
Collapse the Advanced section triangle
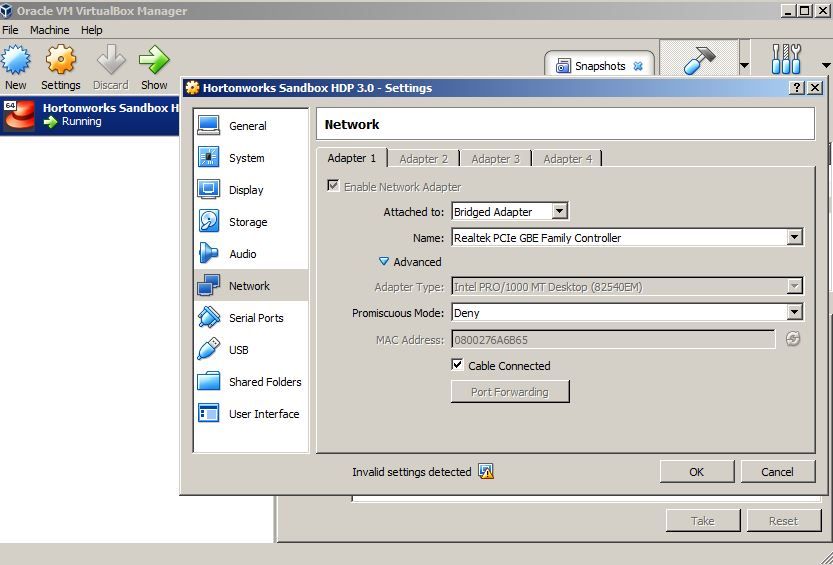(x=384, y=262)
